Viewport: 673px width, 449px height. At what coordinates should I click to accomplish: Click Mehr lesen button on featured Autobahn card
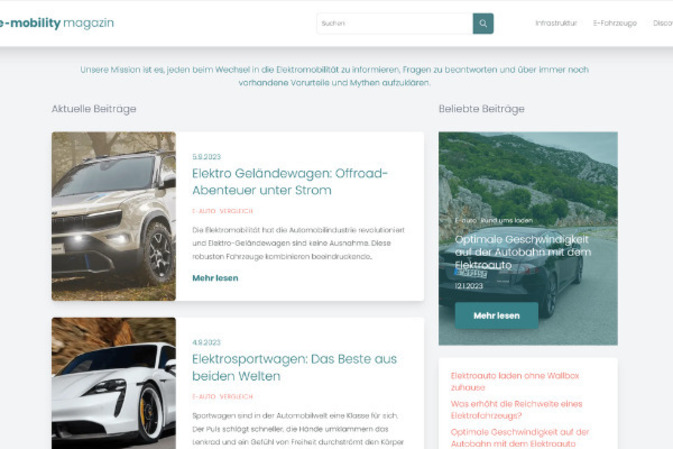[497, 316]
